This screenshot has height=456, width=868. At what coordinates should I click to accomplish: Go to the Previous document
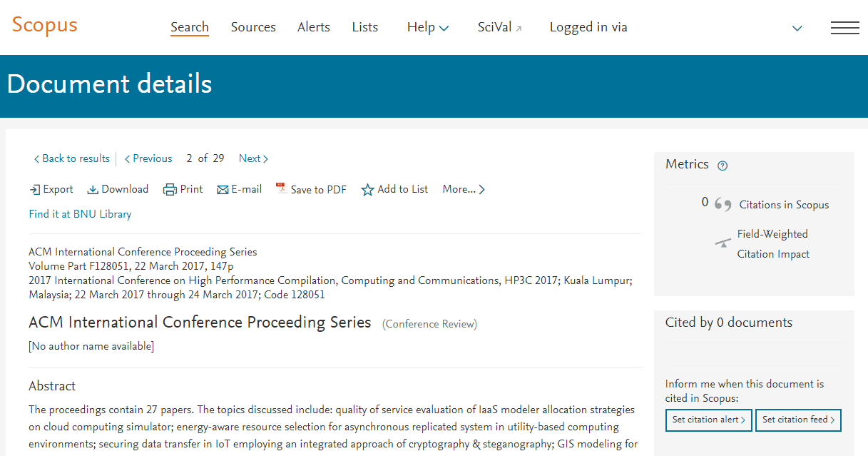148,158
